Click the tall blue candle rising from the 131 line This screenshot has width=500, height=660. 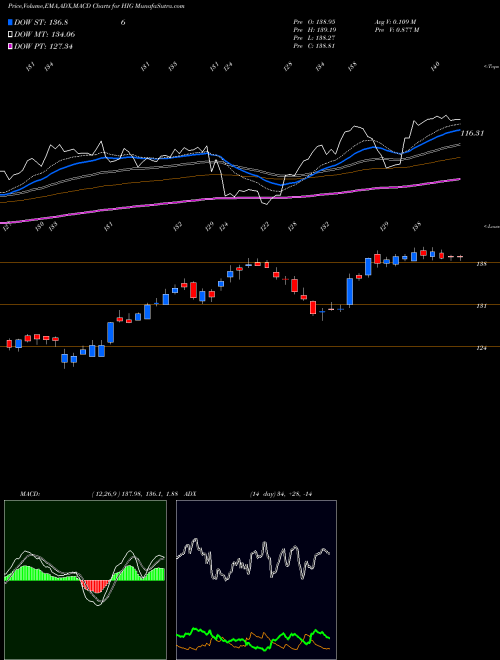pos(350,290)
